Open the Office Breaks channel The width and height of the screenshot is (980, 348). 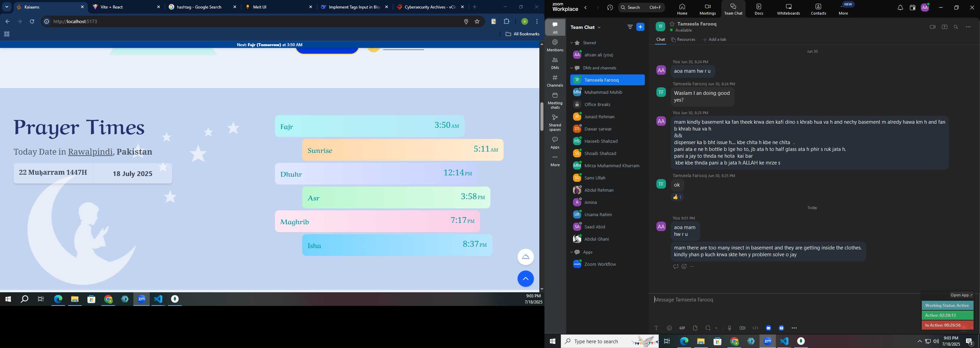tap(607, 104)
